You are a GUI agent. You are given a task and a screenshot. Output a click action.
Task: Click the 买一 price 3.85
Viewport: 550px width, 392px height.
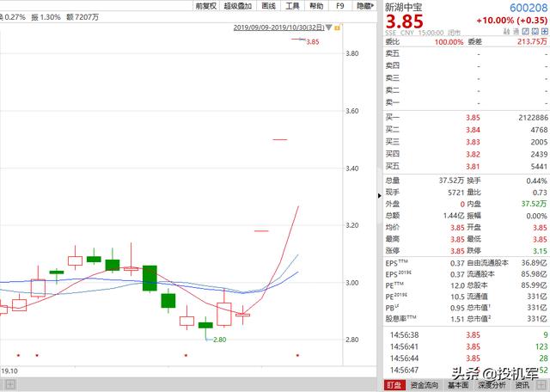pyautogui.click(x=473, y=118)
